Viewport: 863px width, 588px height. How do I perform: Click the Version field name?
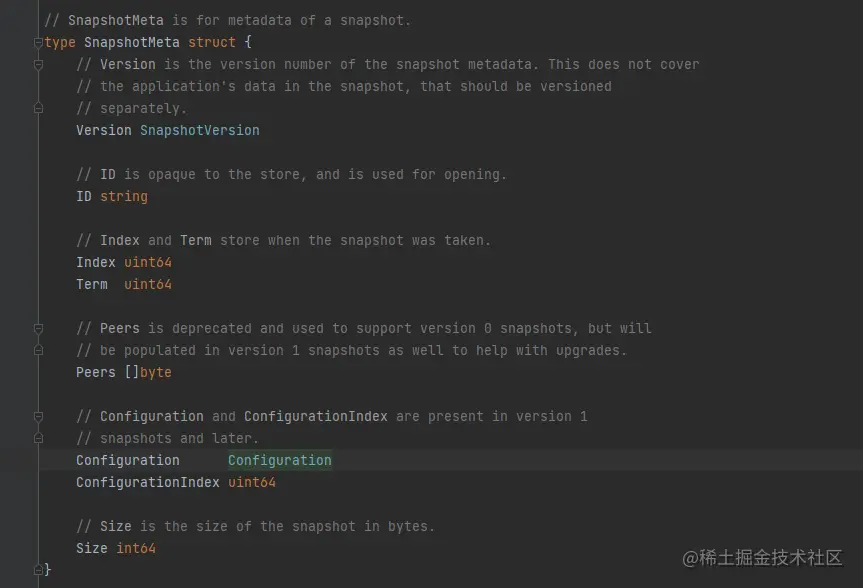pos(103,130)
